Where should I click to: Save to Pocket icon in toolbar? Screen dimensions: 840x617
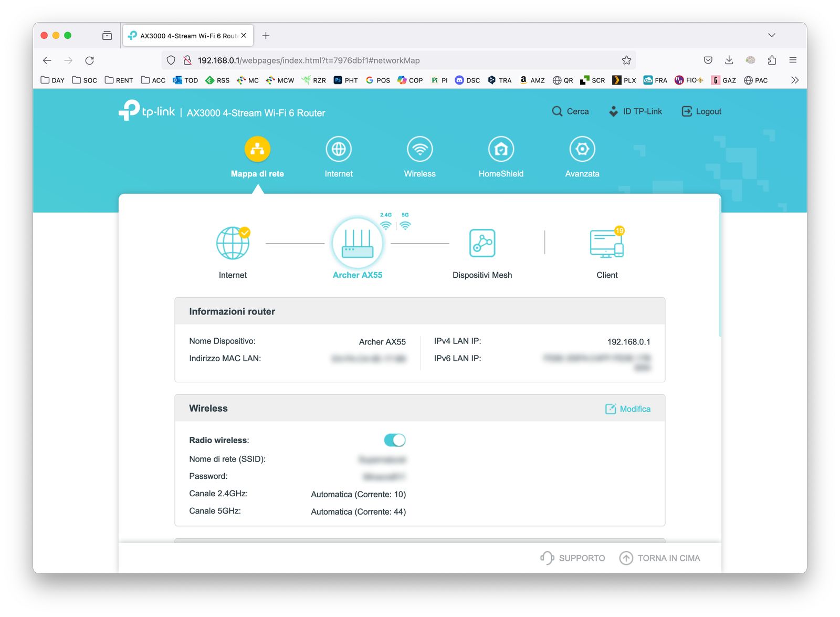[x=708, y=60]
